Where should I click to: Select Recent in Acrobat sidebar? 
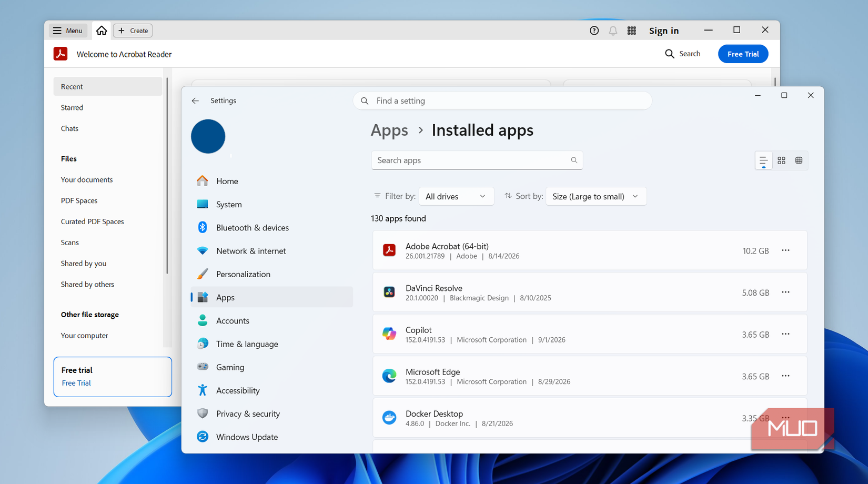tap(108, 86)
